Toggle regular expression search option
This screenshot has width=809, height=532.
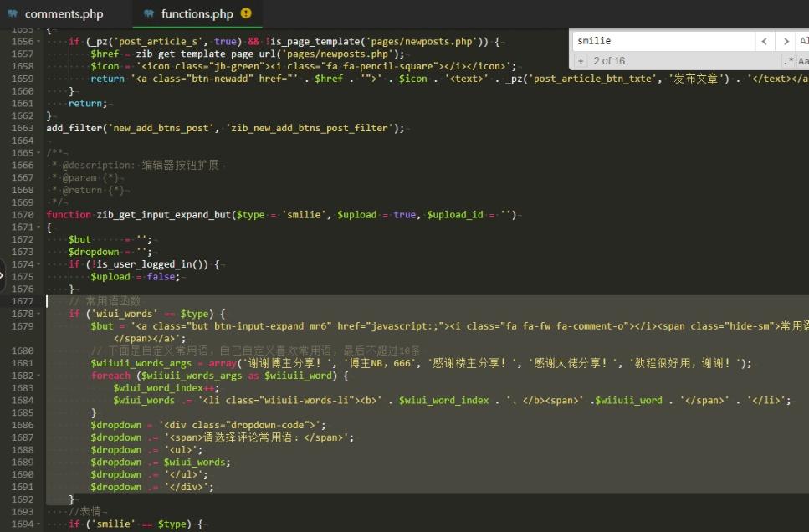click(x=788, y=61)
